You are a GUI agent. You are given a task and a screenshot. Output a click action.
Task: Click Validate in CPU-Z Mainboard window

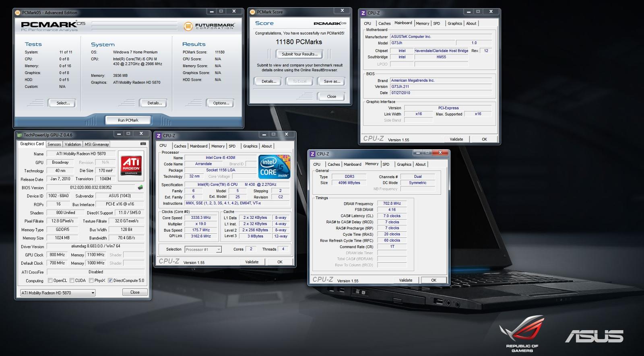coord(456,139)
